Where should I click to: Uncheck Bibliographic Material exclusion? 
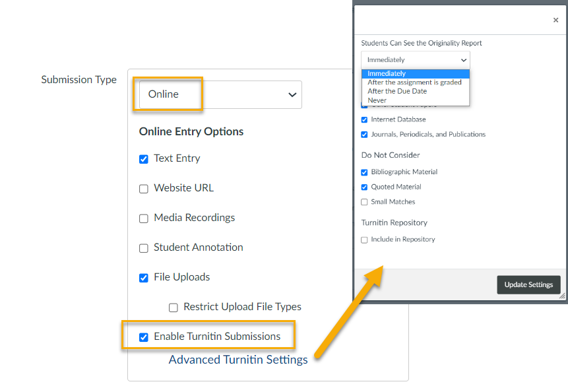pos(364,172)
